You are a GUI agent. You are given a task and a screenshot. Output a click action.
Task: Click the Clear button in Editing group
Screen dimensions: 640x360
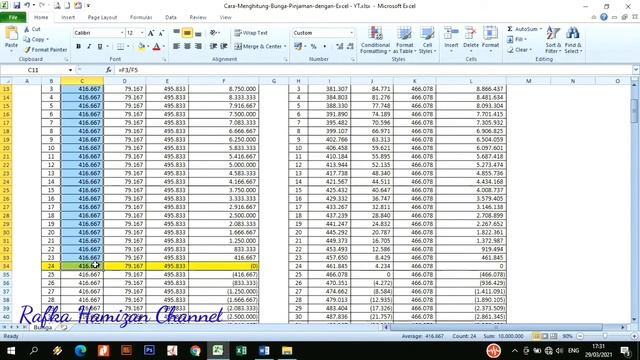point(519,49)
